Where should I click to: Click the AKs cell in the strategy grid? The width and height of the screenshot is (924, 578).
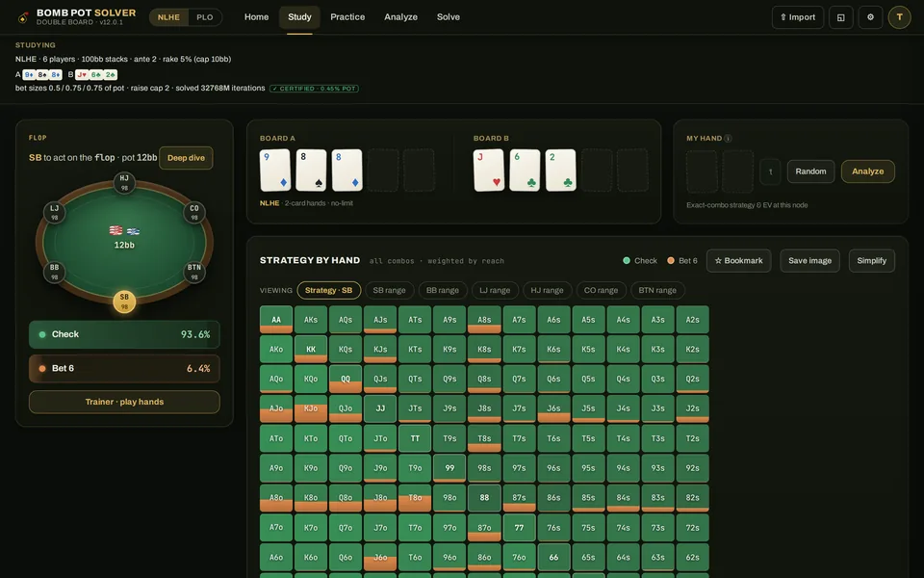(311, 320)
